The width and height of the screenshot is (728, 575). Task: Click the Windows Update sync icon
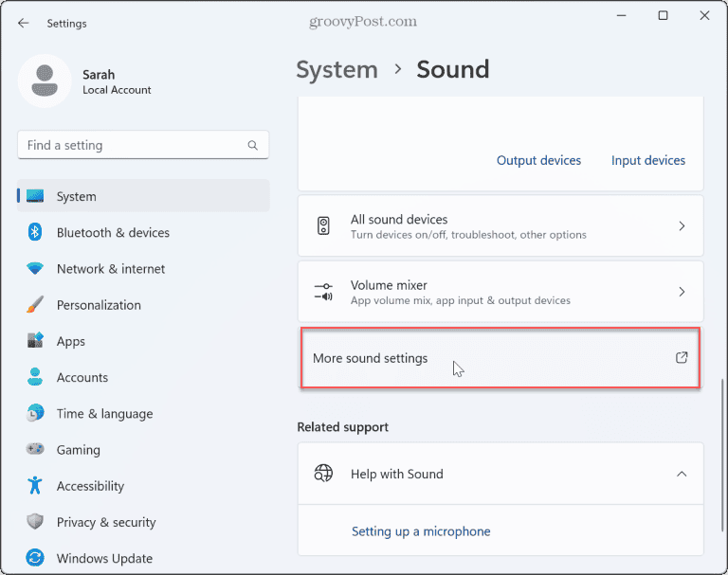click(x=35, y=558)
